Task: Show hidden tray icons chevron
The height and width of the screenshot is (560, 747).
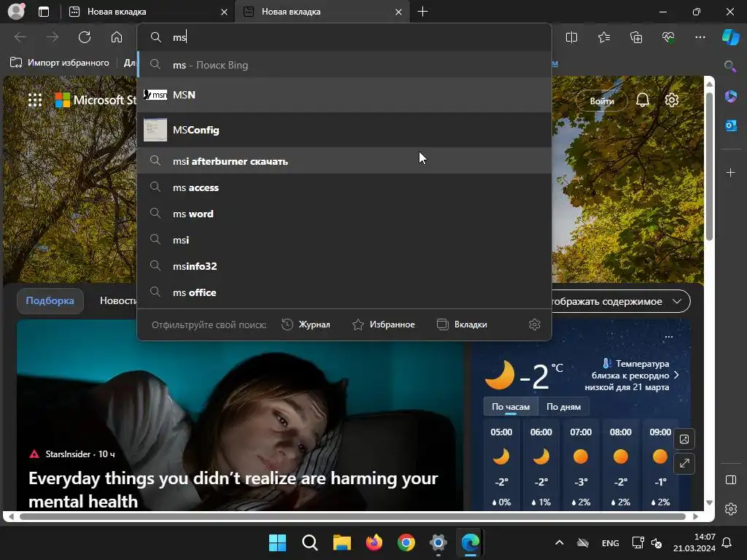Action: pos(560,542)
